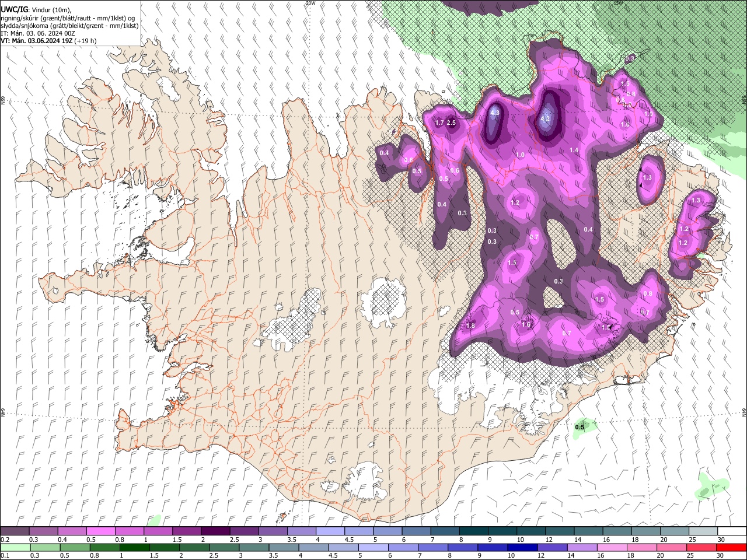Pick the violet 14–16 lower legend swatch
The height and width of the screenshot is (560, 747).
[x=582, y=548]
